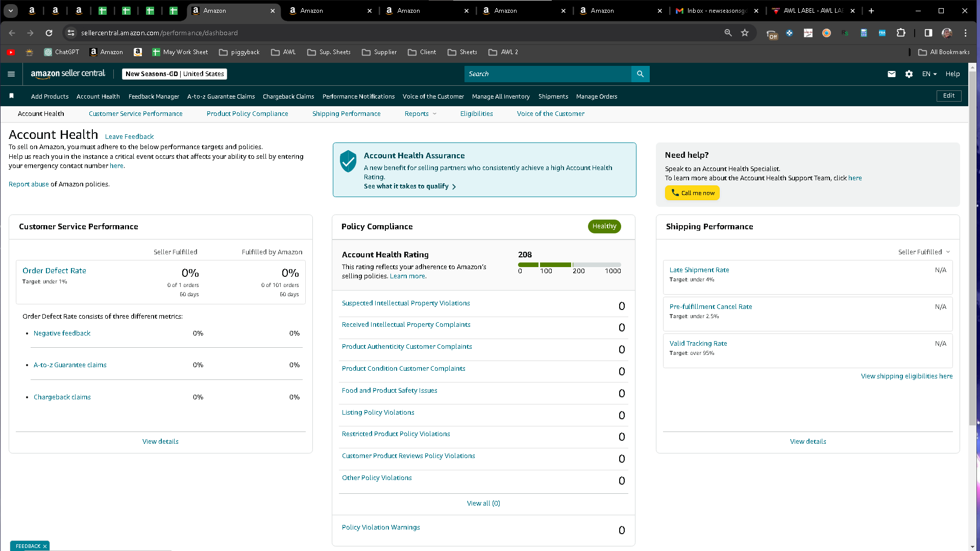Switch to the Inbox Gmail tab

[717, 11]
